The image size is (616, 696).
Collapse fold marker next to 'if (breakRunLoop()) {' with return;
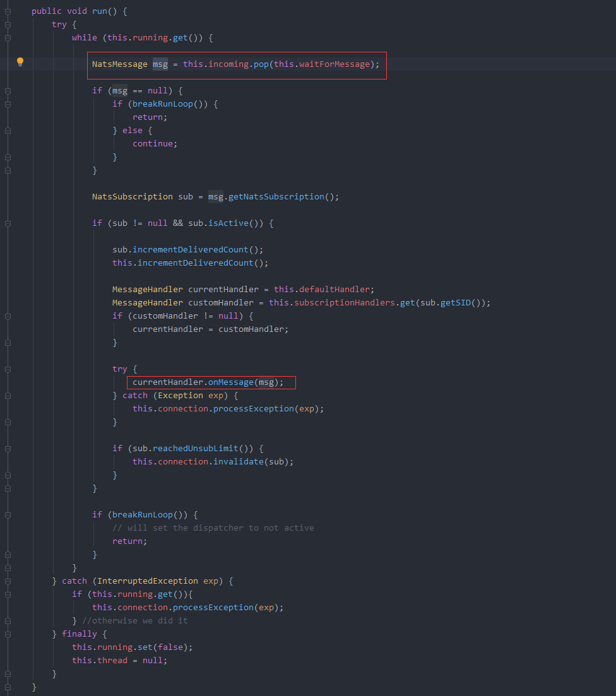pyautogui.click(x=8, y=104)
